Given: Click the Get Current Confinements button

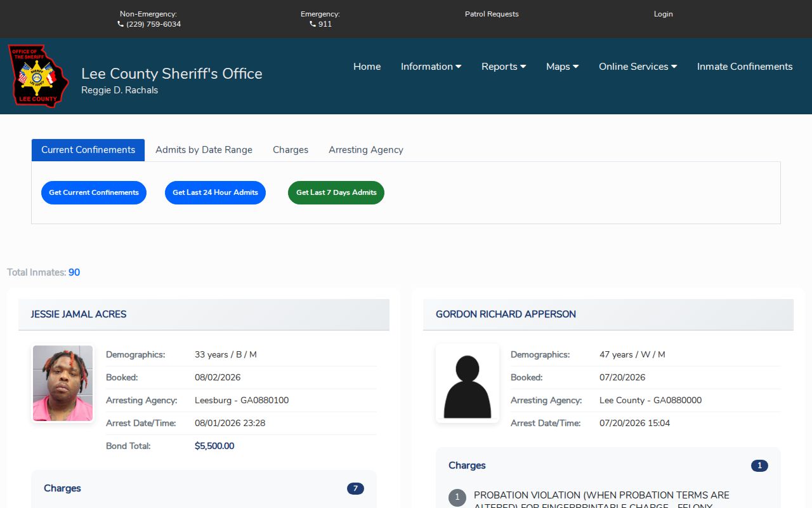Looking at the screenshot, I should click(x=94, y=192).
